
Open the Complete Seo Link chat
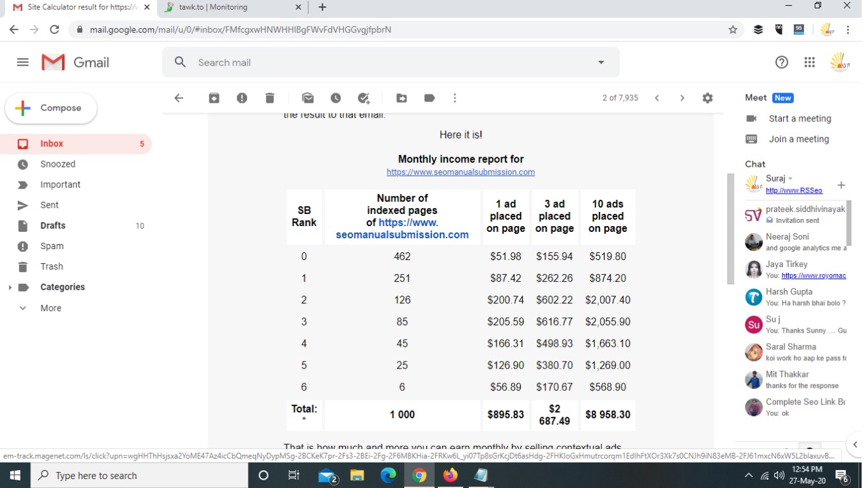click(795, 407)
